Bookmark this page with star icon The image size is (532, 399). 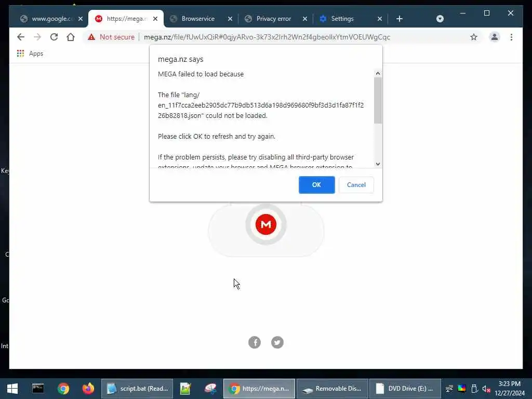pyautogui.click(x=474, y=37)
